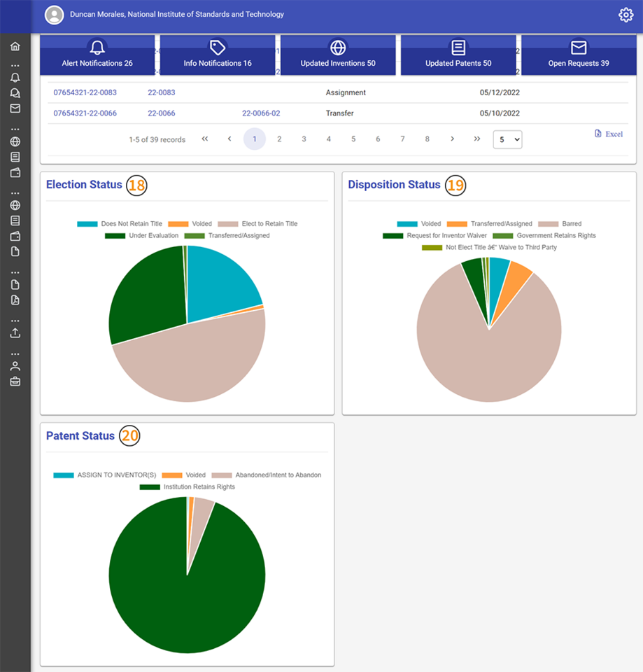Click the Excel export link
Image resolution: width=643 pixels, height=672 pixels.
[x=608, y=134]
